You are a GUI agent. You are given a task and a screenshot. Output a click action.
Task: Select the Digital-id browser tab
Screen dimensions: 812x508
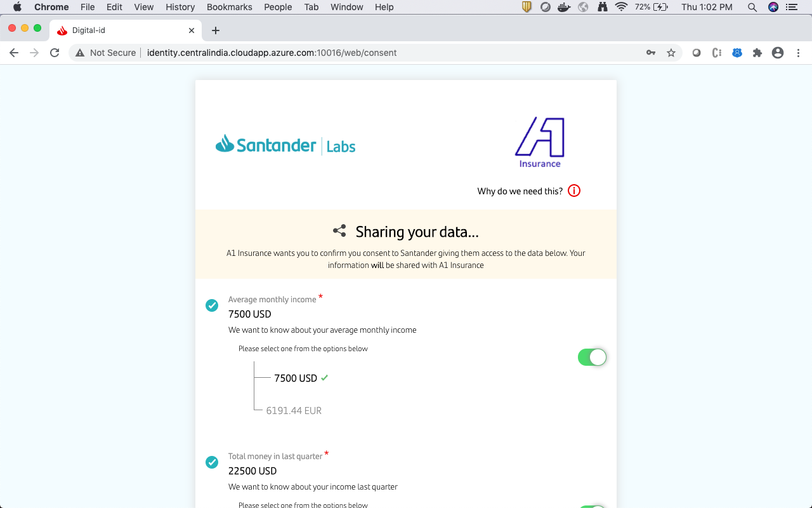(x=126, y=30)
